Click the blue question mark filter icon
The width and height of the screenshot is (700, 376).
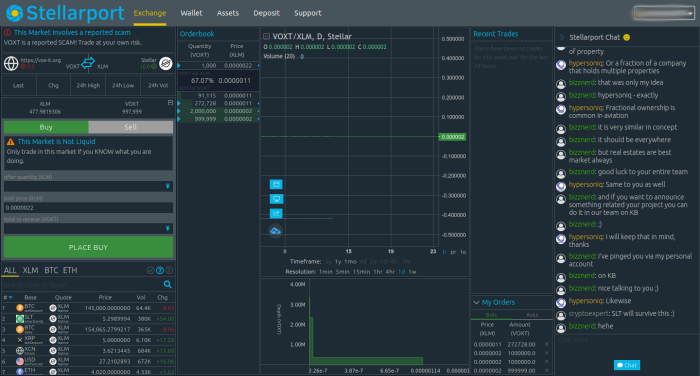point(160,270)
